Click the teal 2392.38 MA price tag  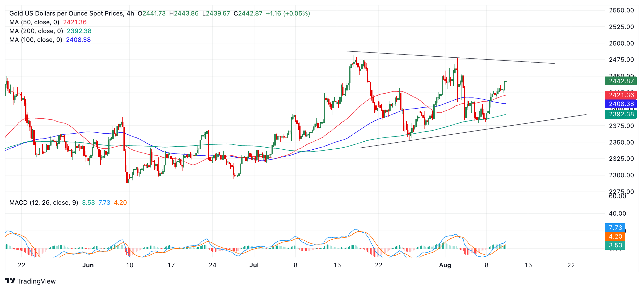coord(620,114)
